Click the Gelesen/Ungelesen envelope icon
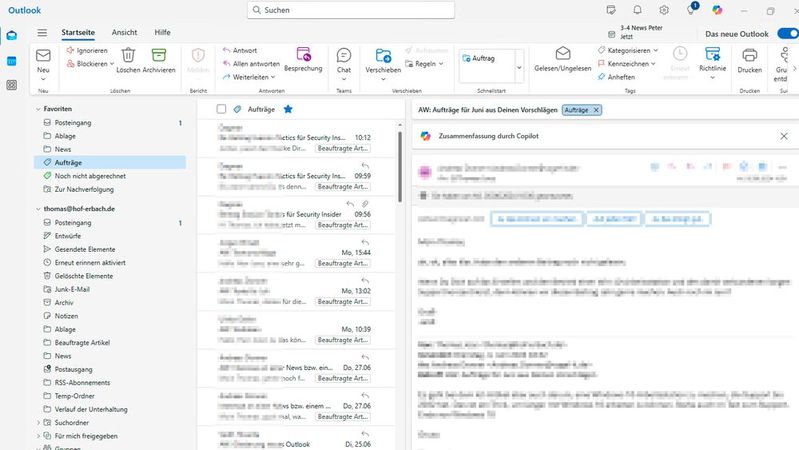Screen dimensions: 799x450 point(563,54)
